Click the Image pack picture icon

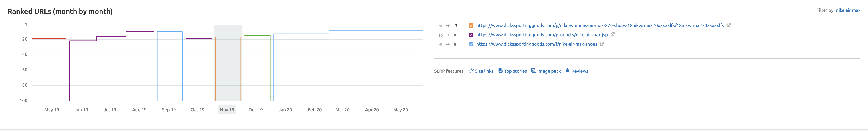[534, 71]
